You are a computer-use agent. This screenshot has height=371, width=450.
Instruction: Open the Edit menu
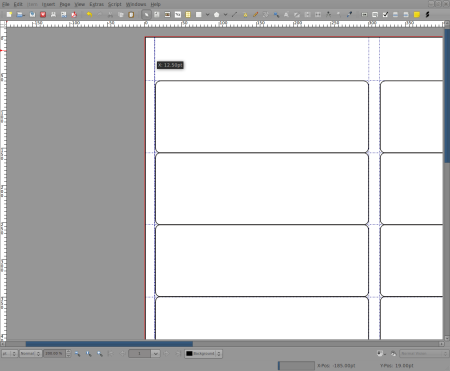18,4
